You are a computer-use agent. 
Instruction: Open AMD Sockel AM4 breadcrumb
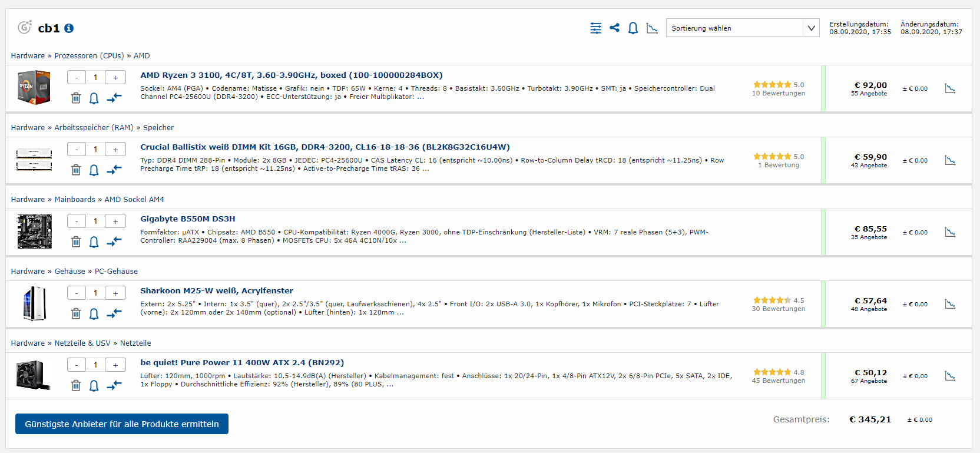(134, 200)
